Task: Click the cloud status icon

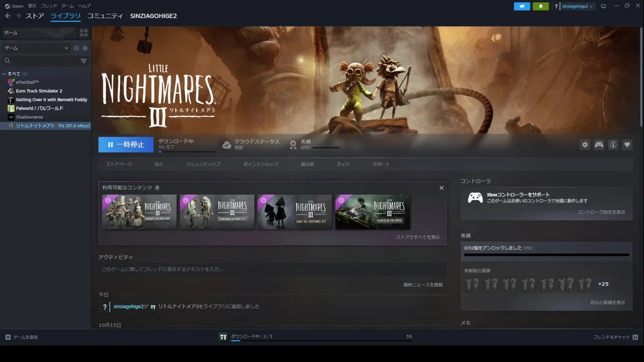Action: 227,145
